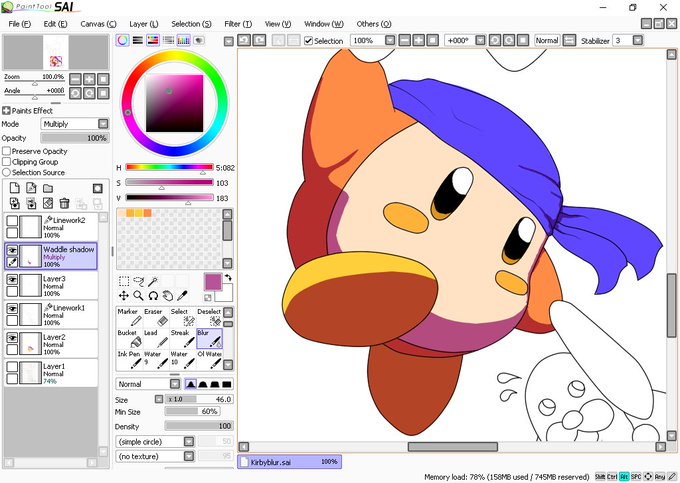Image resolution: width=680 pixels, height=483 pixels.
Task: Hide the Waddle shadow layer
Action: point(12,250)
